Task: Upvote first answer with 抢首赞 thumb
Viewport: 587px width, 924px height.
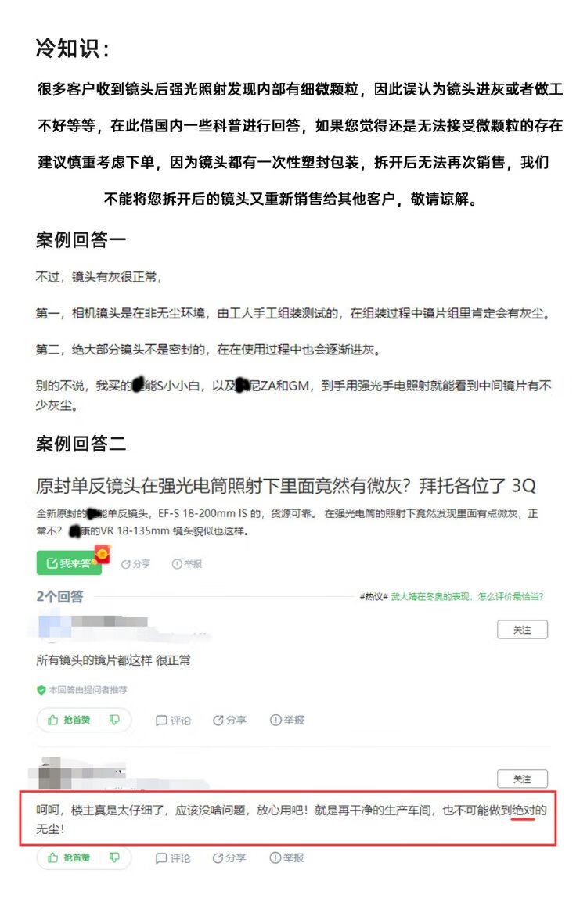Action: click(69, 720)
